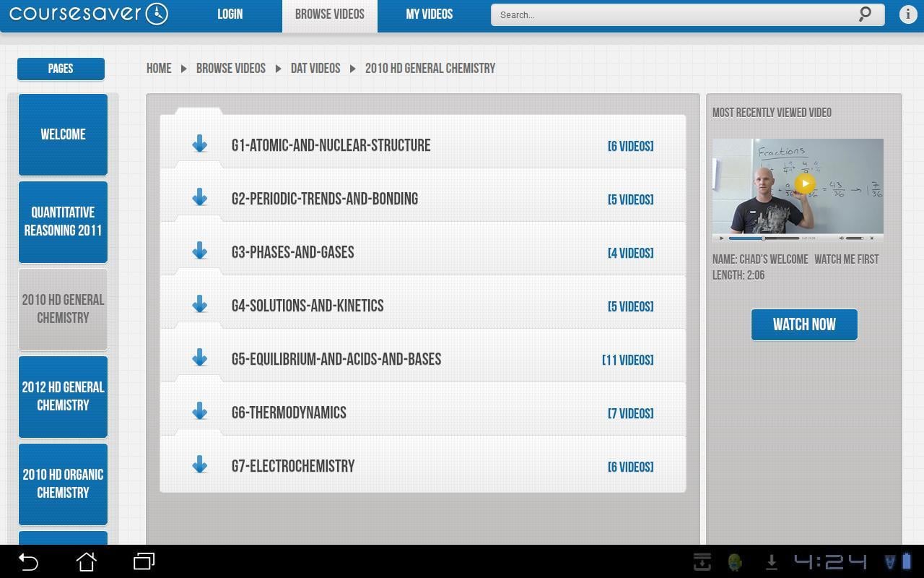Tap download arrow notification icon
This screenshot has width=924, height=578.
(x=771, y=561)
